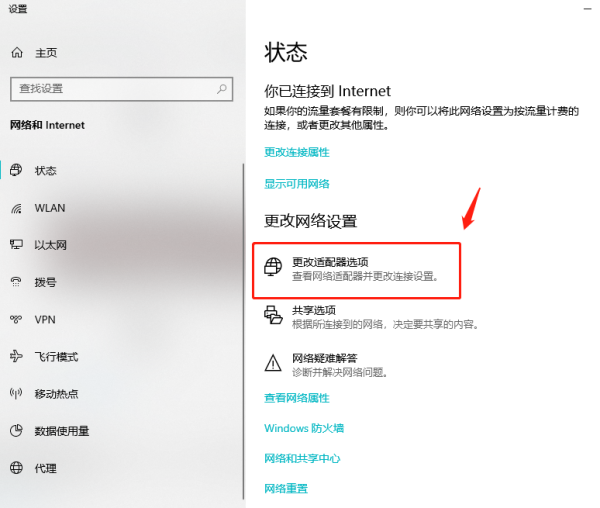The width and height of the screenshot is (600, 508).
Task: Click the 数据使用量 pie chart icon
Action: (16, 431)
